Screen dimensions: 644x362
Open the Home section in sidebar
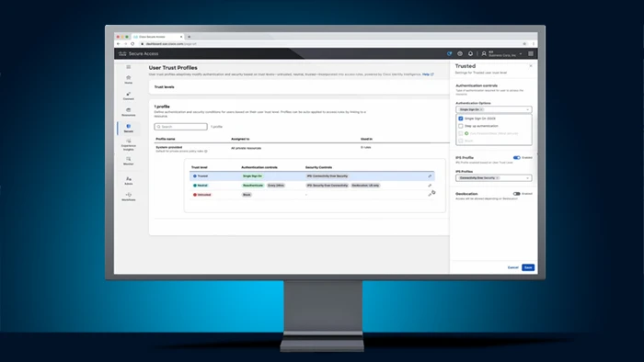pos(129,80)
